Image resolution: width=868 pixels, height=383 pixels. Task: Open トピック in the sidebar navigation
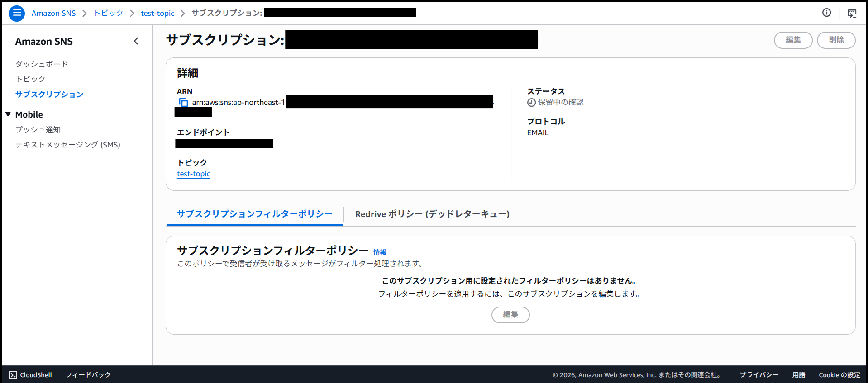point(30,79)
